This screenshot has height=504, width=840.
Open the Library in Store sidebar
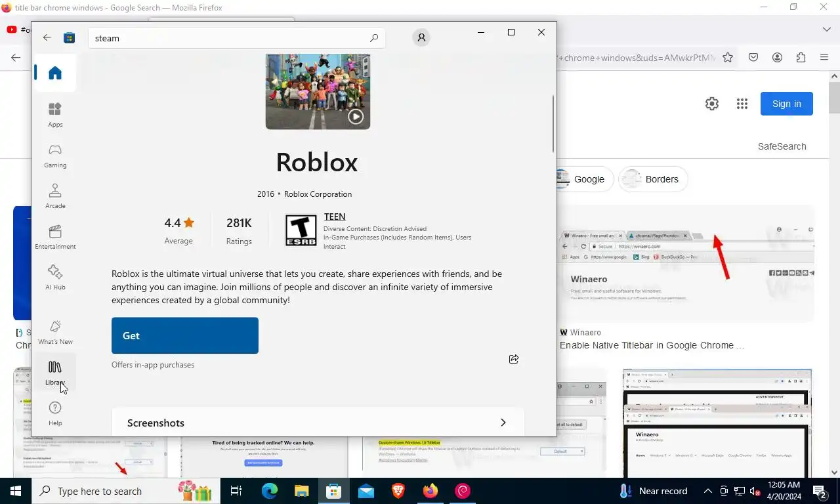point(55,373)
